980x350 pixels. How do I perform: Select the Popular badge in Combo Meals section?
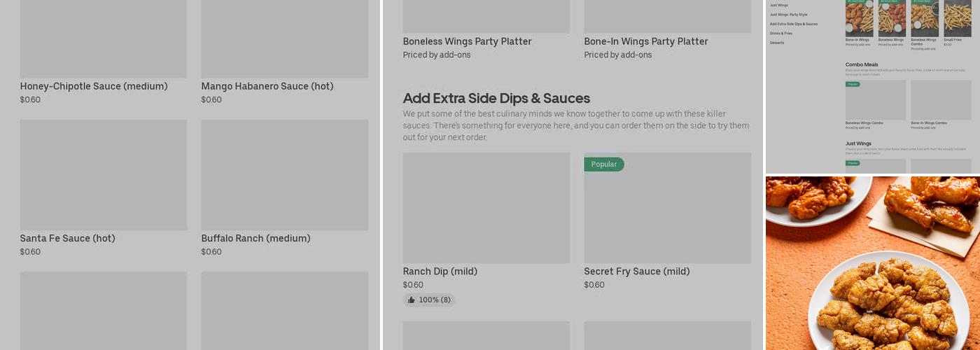coord(853,84)
